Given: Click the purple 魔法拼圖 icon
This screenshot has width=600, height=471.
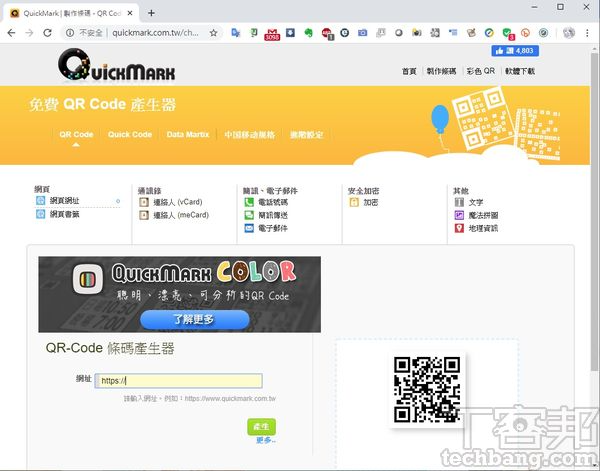Looking at the screenshot, I should point(459,215).
